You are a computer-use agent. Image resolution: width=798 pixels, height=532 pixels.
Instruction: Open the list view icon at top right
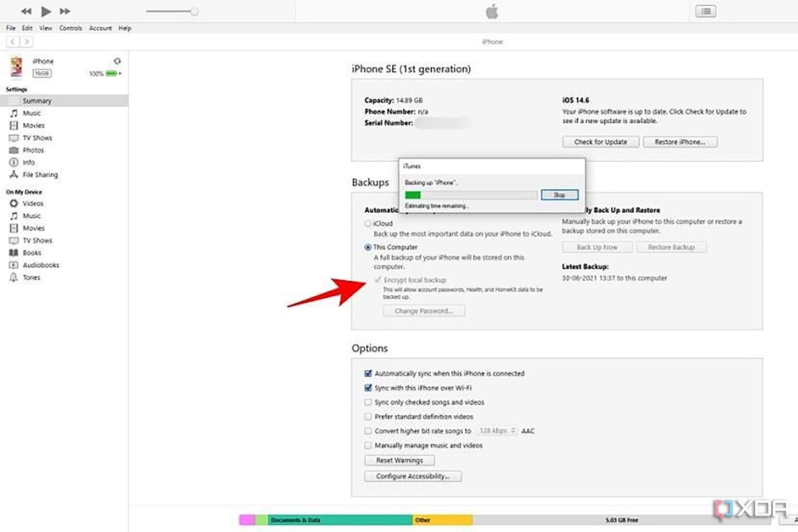click(x=706, y=11)
